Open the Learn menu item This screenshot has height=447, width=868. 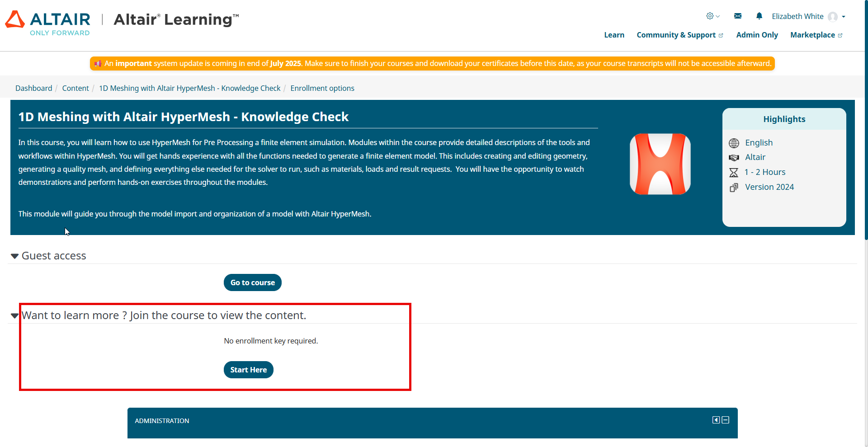pos(614,35)
